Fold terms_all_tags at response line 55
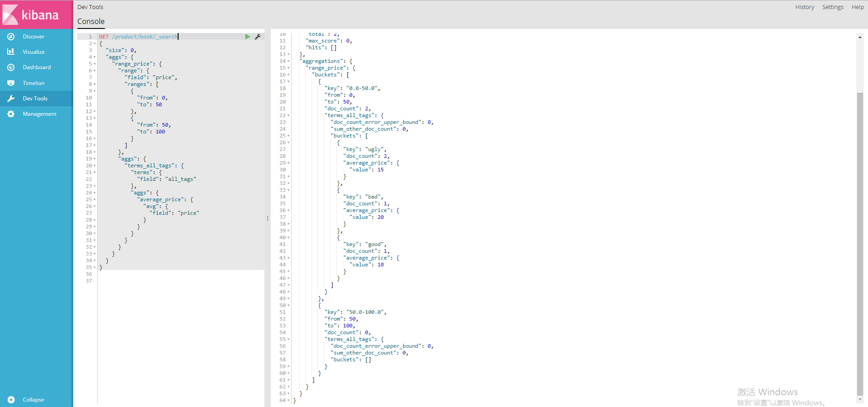 tap(288, 339)
